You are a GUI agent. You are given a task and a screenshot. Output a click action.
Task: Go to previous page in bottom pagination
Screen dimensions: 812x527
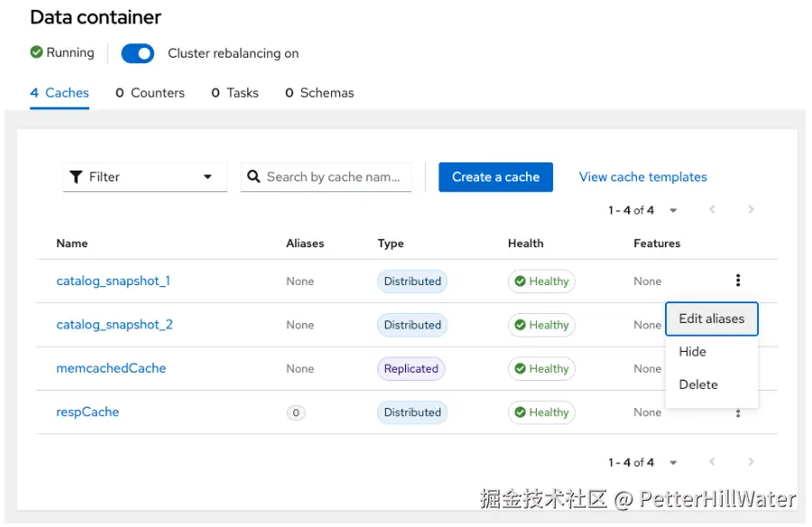712,462
